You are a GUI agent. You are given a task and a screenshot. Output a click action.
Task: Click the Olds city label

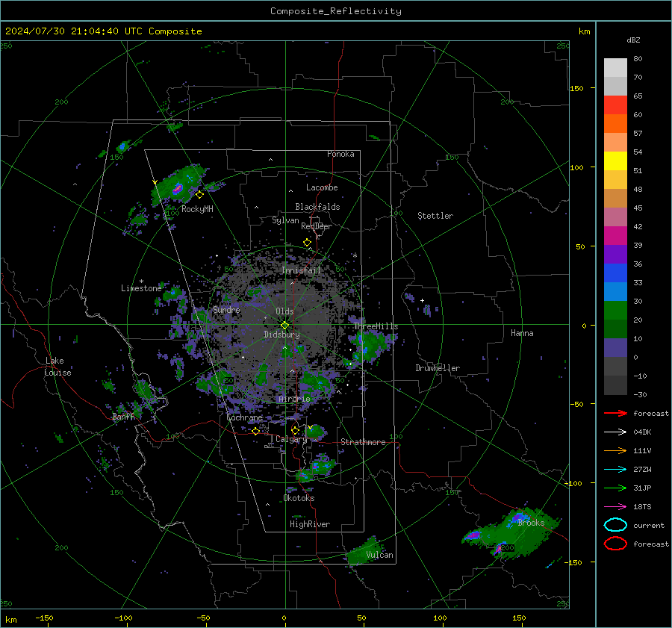284,311
